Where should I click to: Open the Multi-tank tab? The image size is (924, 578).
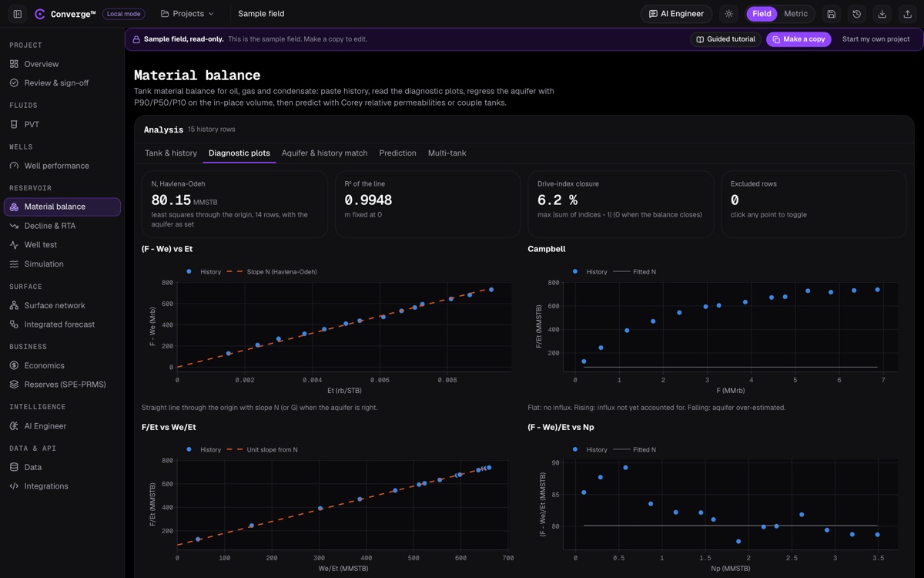447,153
